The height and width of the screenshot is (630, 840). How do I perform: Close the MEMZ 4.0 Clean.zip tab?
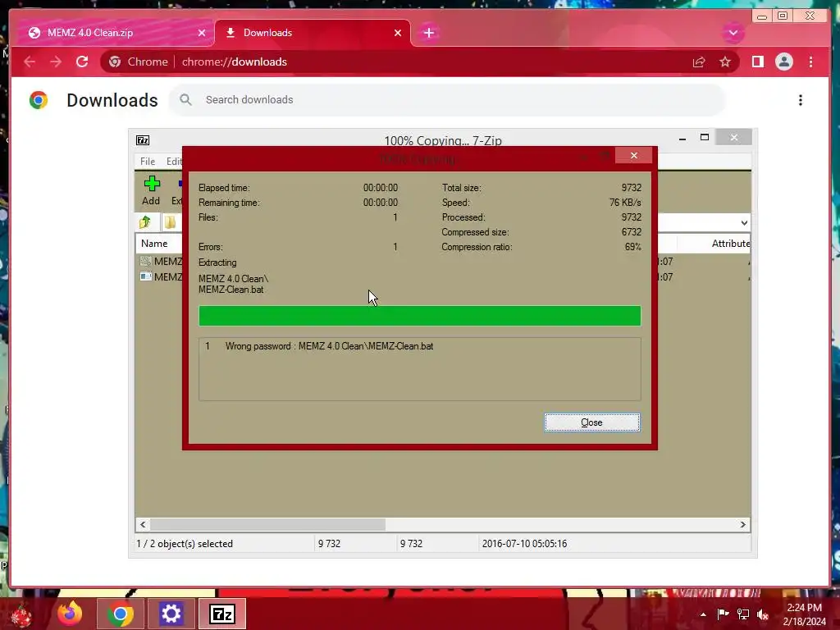coord(202,33)
